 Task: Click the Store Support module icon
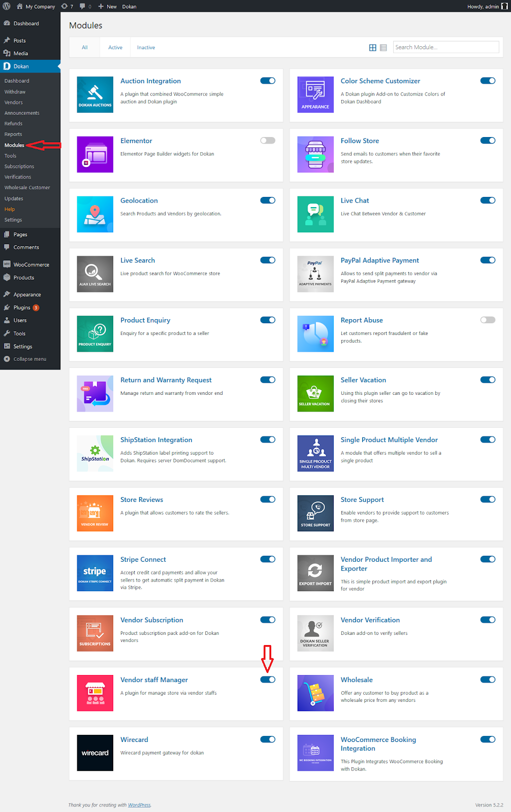pyautogui.click(x=315, y=514)
